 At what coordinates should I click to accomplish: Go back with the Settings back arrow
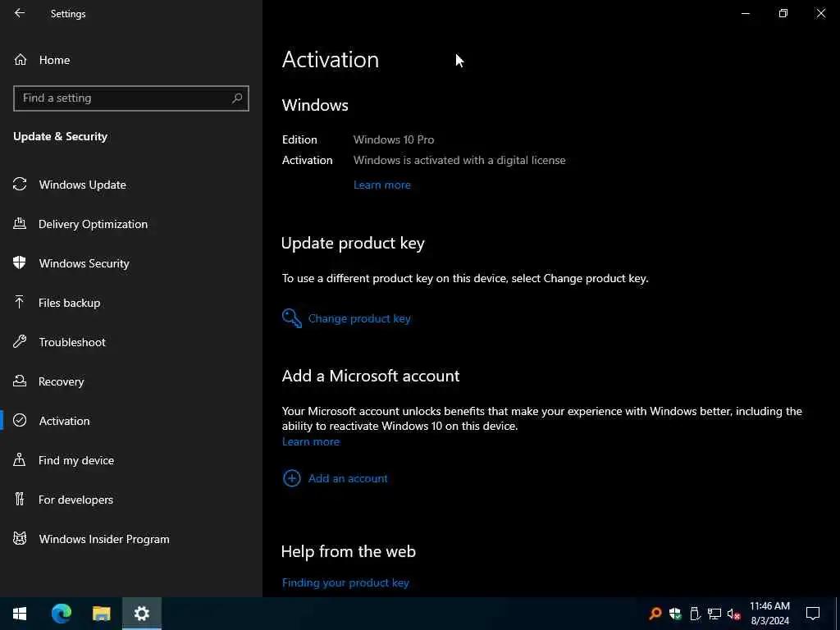[x=20, y=13]
